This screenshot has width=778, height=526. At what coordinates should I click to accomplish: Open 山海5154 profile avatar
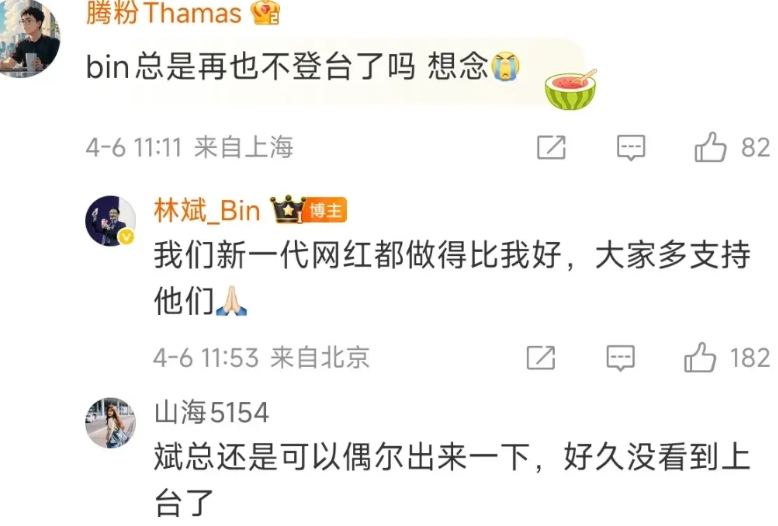point(111,423)
